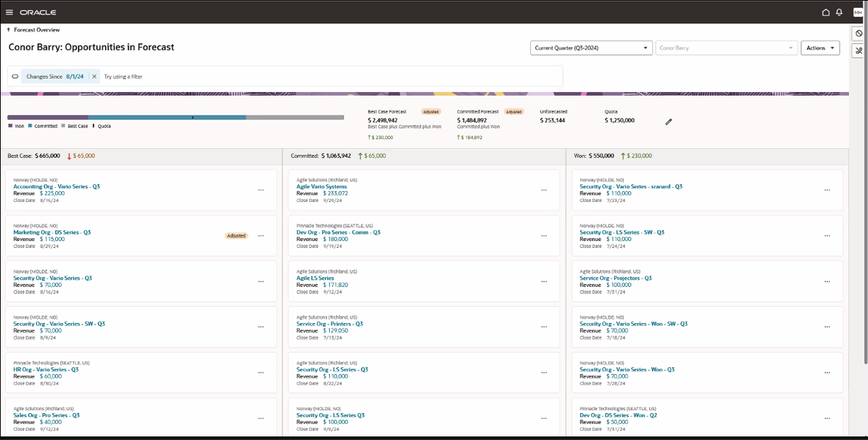Image resolution: width=868 pixels, height=440 pixels.
Task: Open actions menu for Service Org - Printers - Q3
Action: (x=544, y=327)
